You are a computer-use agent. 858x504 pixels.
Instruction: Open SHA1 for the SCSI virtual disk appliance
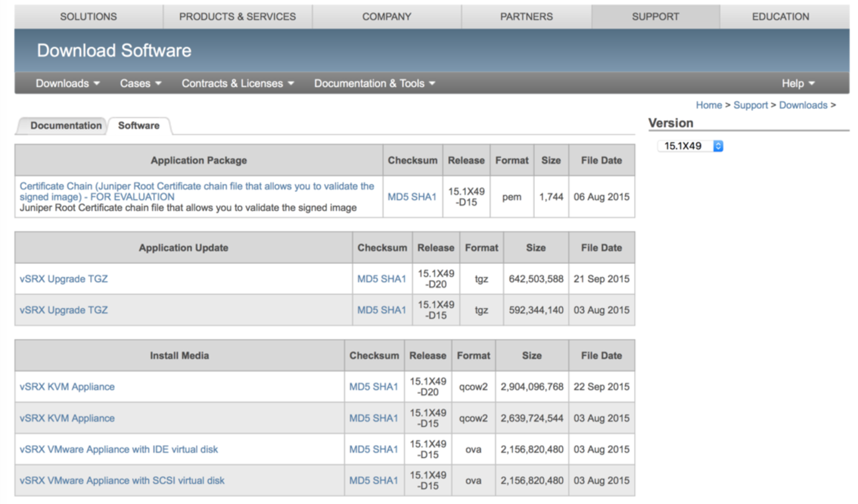(x=386, y=480)
